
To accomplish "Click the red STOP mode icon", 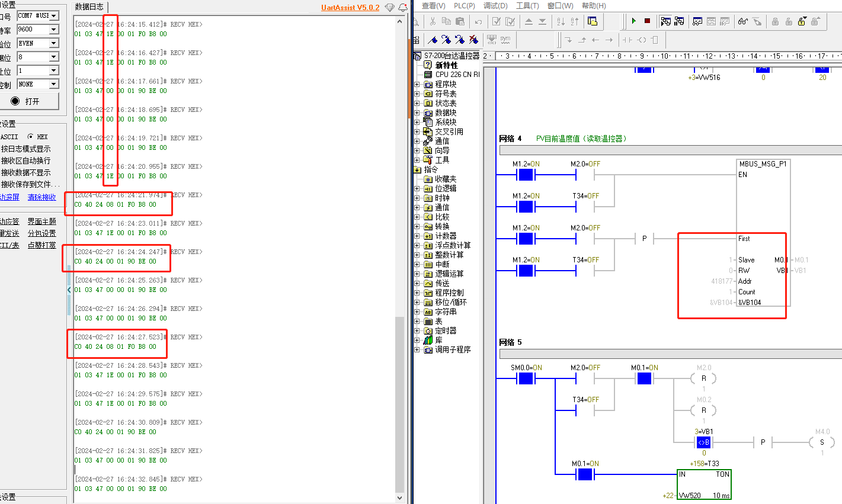I will (x=647, y=21).
